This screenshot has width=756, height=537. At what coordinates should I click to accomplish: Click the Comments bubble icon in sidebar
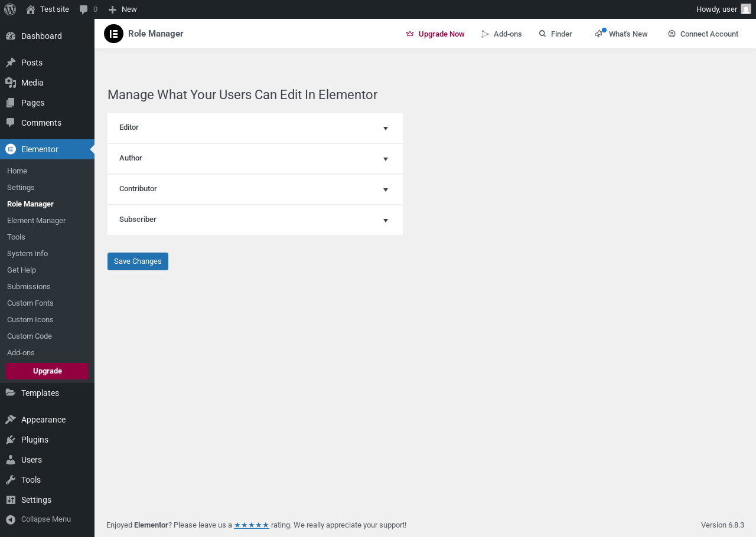(x=11, y=123)
